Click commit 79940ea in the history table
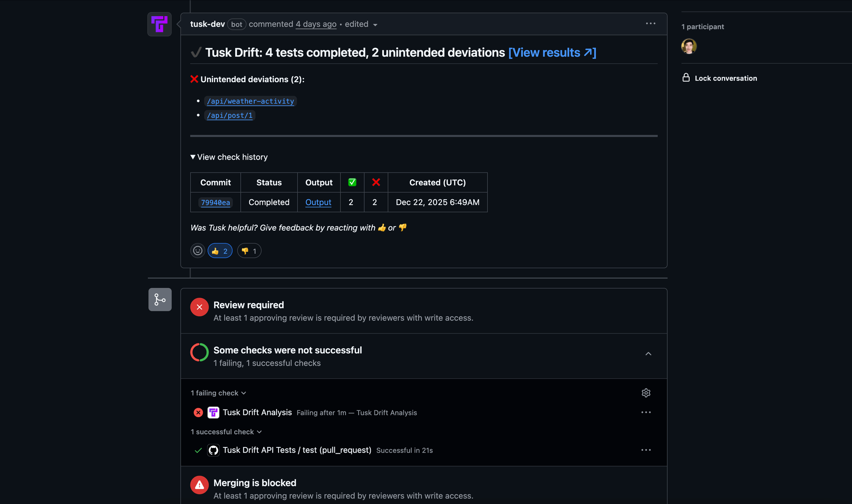 point(215,203)
